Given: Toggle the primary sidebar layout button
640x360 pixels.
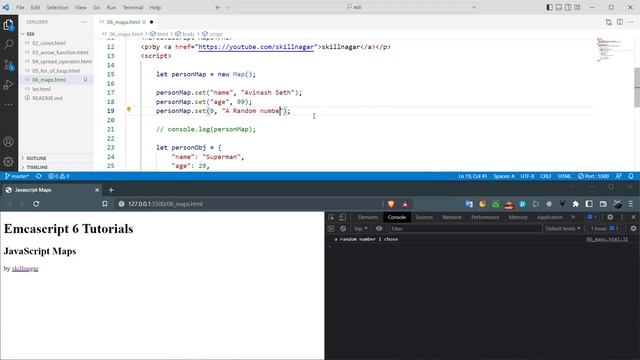Looking at the screenshot, I should [x=549, y=7].
